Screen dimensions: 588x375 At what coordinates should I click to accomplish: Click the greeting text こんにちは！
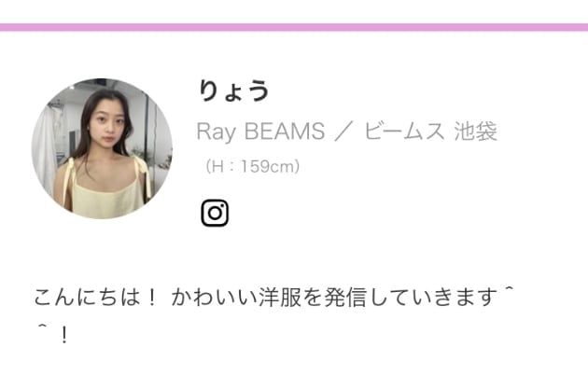(95, 297)
